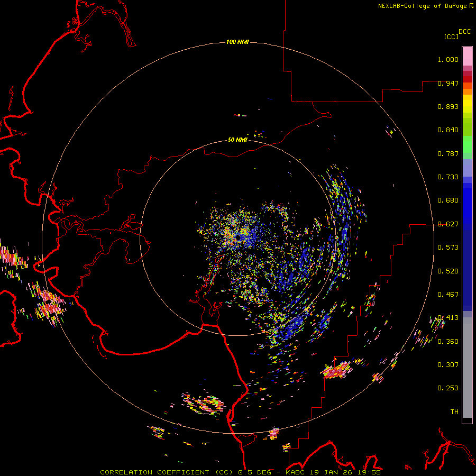Pick the dark navy color bar band
This screenshot has width=476, height=476.
pos(467,270)
